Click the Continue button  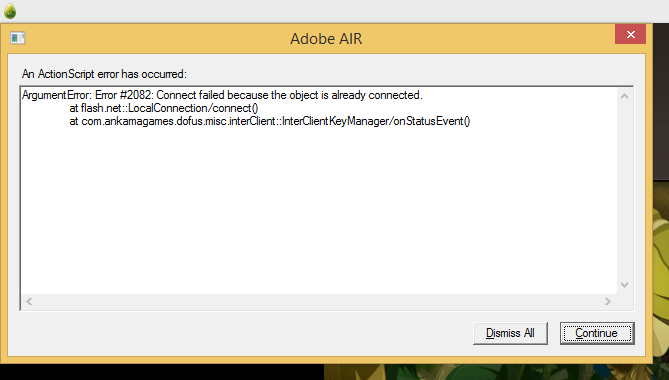click(x=597, y=333)
